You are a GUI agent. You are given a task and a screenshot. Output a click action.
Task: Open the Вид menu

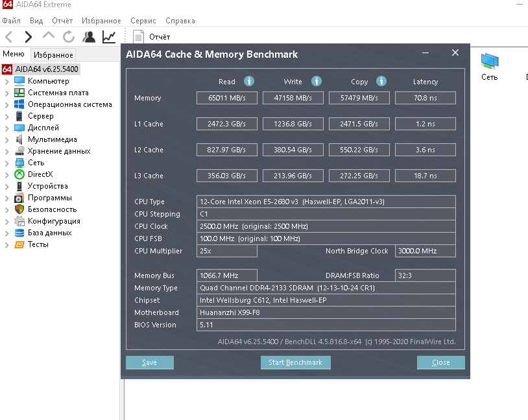coord(36,21)
